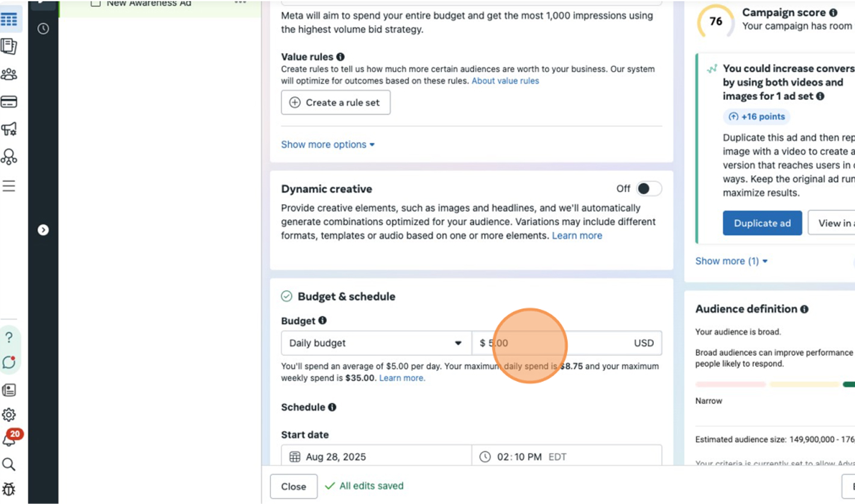Open the bug report icon
855x504 pixels.
pyautogui.click(x=9, y=489)
